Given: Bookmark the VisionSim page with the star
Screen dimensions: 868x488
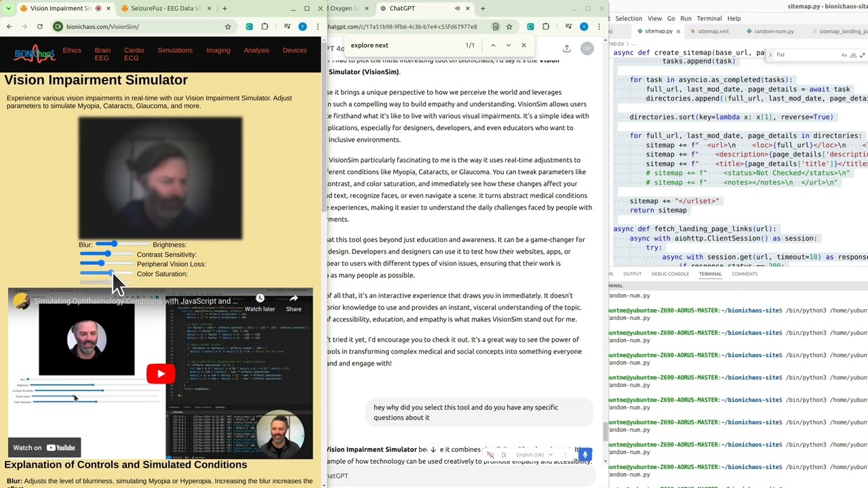Looking at the screenshot, I should tap(228, 26).
